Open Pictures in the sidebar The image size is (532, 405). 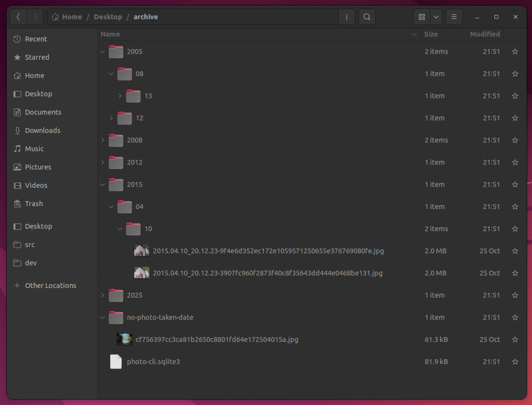click(x=52, y=167)
